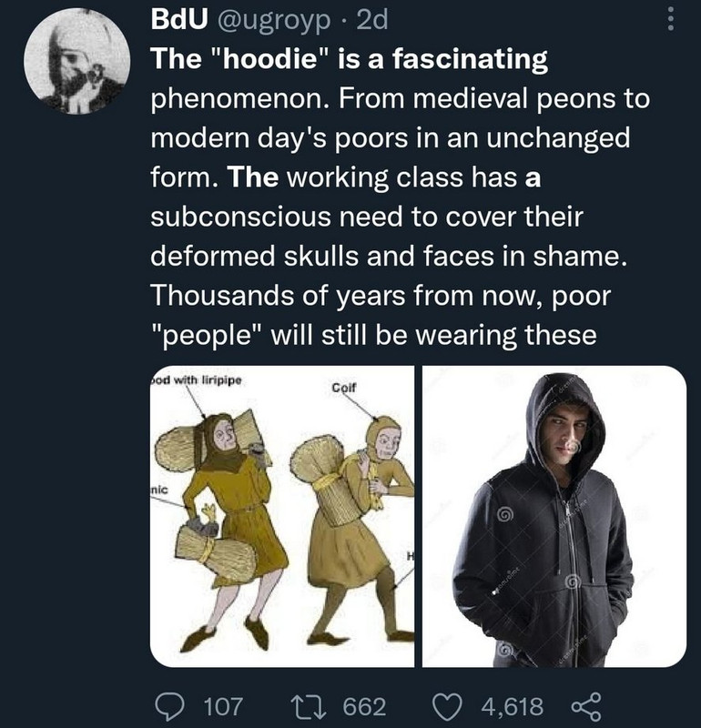Click the 2d timestamp
Image resolution: width=701 pixels, height=728 pixels.
[372, 21]
